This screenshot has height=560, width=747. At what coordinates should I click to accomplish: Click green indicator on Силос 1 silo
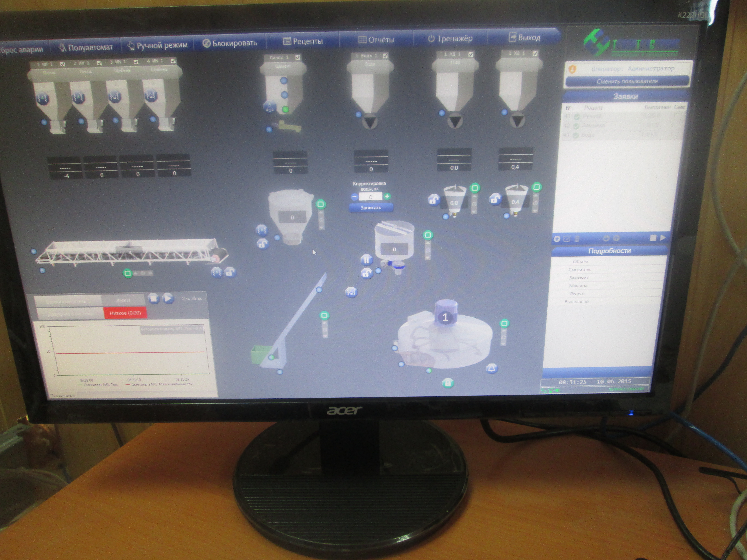coord(286,109)
